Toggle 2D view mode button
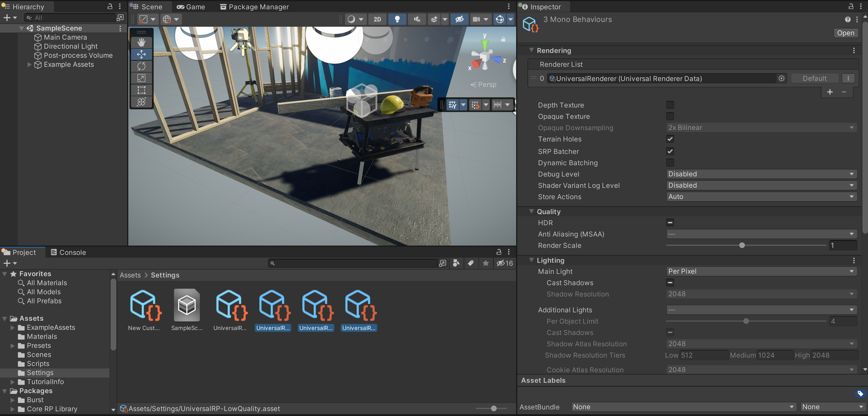Image resolution: width=868 pixels, height=416 pixels. tap(377, 19)
